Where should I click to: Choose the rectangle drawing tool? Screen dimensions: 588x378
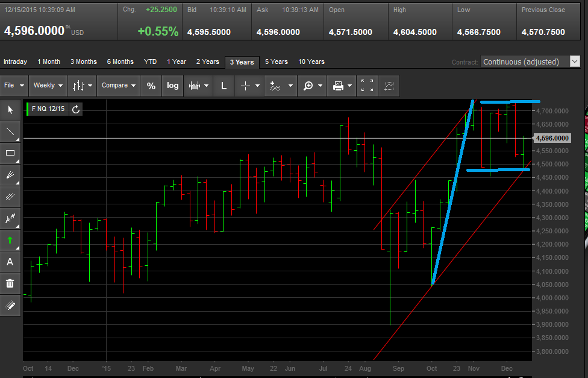click(x=10, y=153)
